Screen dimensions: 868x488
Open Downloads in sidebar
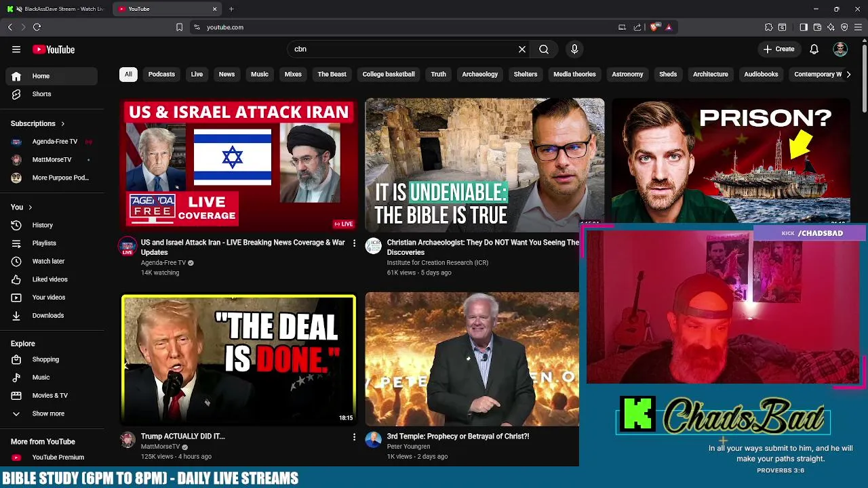coord(52,315)
